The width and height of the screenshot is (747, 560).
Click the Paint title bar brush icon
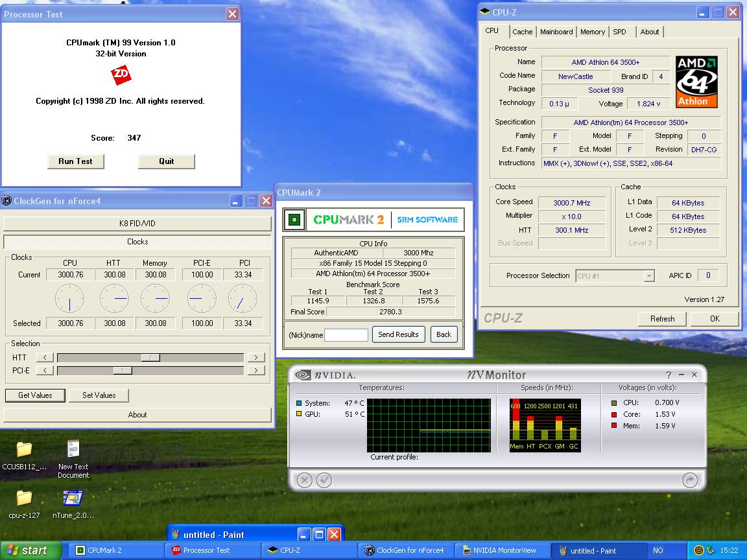(x=175, y=534)
